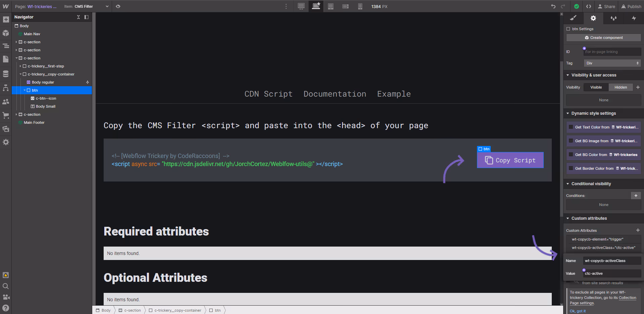The width and height of the screenshot is (644, 314).
Task: Open the Item CMS Filter dropdown
Action: click(87, 6)
